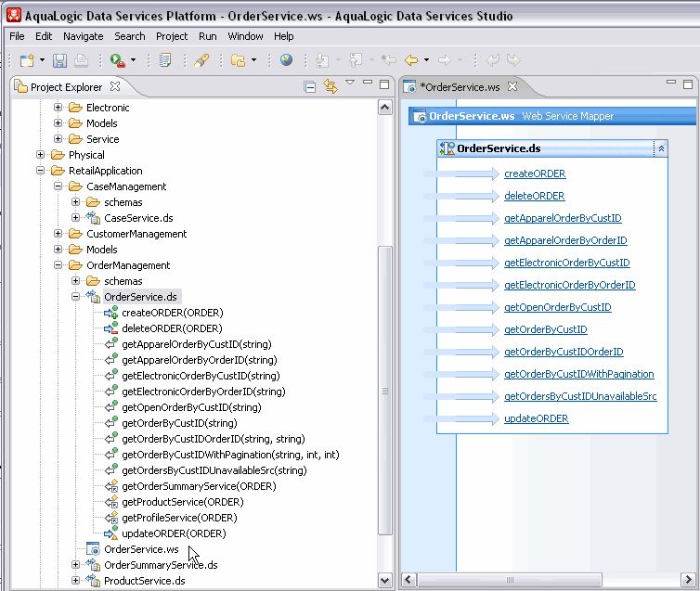Click the open folder type toolbar icon
The image size is (700, 591).
tap(238, 60)
